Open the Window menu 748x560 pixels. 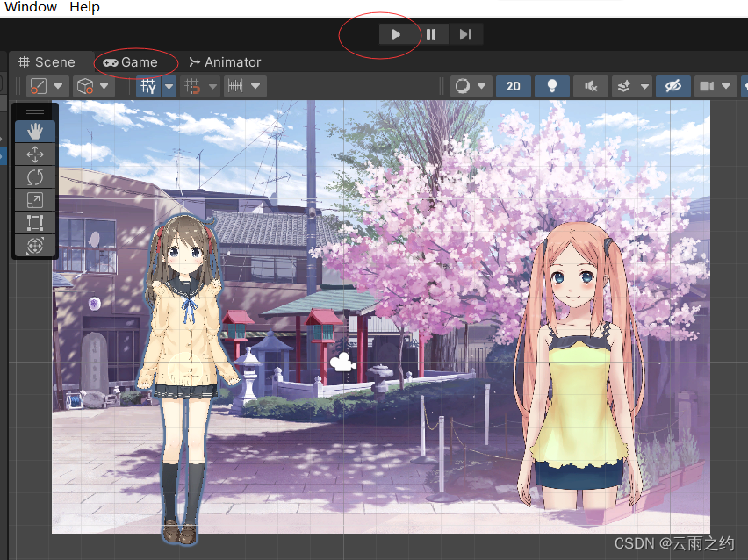(31, 7)
